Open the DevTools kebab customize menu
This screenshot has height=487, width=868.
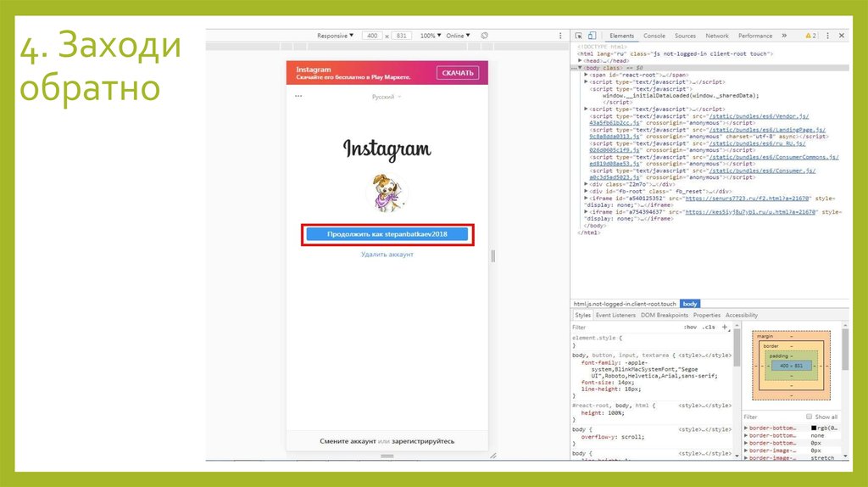coord(827,36)
